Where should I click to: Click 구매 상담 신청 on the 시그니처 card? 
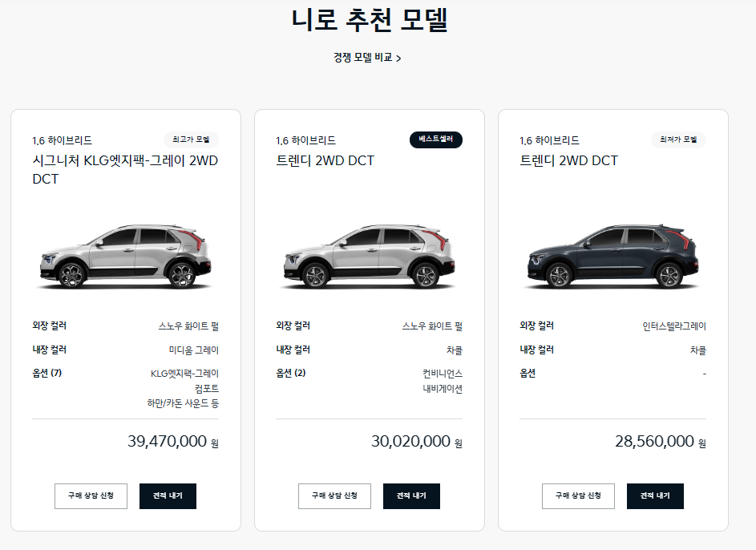(91, 495)
